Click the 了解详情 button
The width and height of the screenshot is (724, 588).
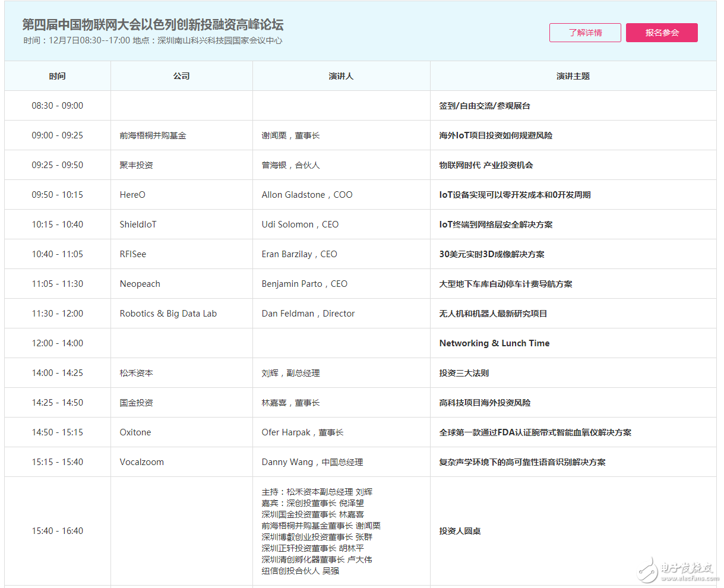(x=585, y=33)
